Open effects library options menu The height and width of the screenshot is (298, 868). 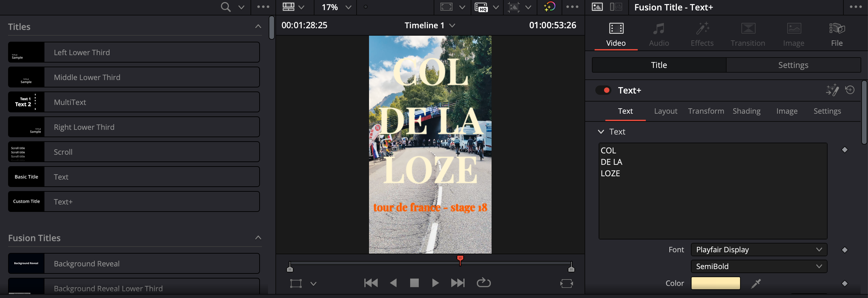[x=263, y=7]
